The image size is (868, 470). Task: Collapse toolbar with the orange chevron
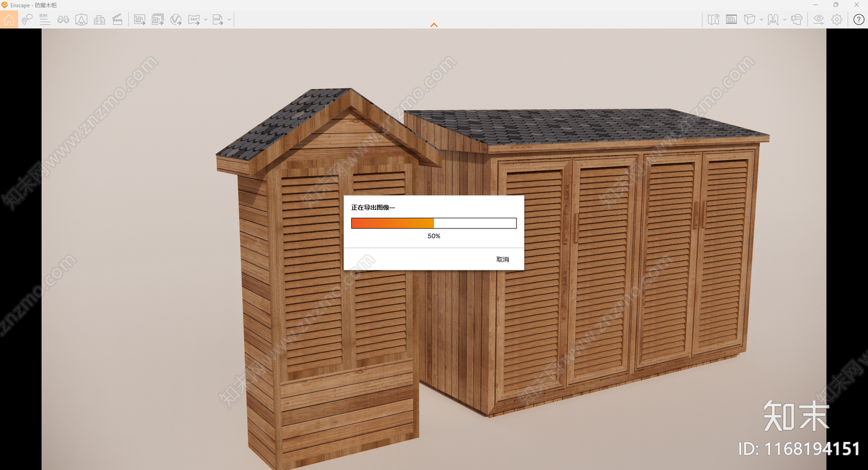[x=434, y=25]
